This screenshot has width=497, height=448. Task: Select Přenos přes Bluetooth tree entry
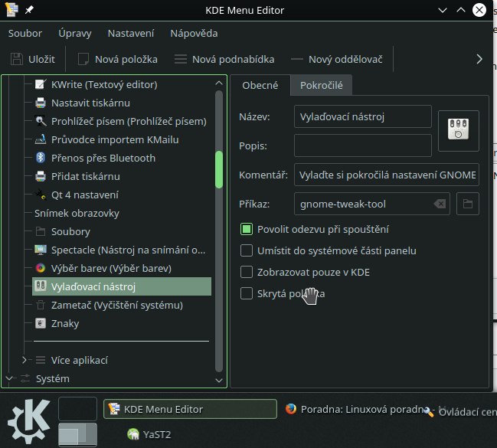click(103, 158)
